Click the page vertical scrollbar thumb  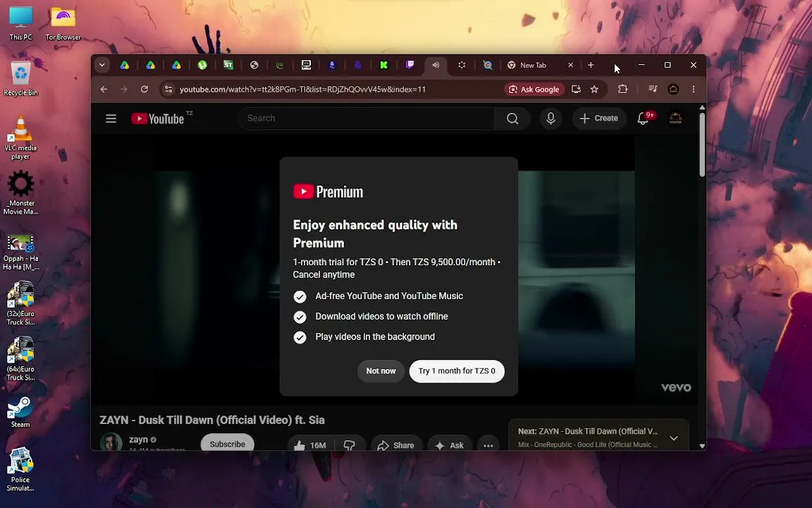[x=702, y=145]
